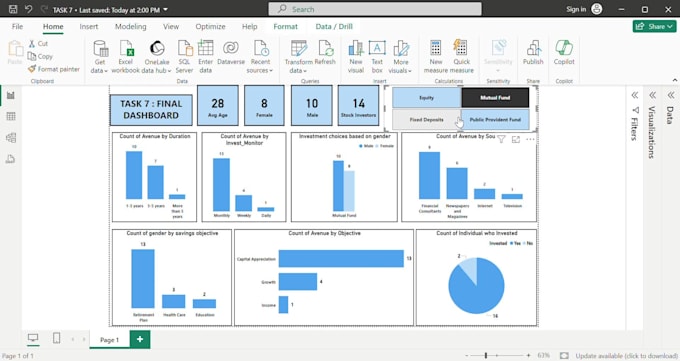680x361 pixels.
Task: Open the Data / Drill ribbon tab
Action: tap(334, 26)
